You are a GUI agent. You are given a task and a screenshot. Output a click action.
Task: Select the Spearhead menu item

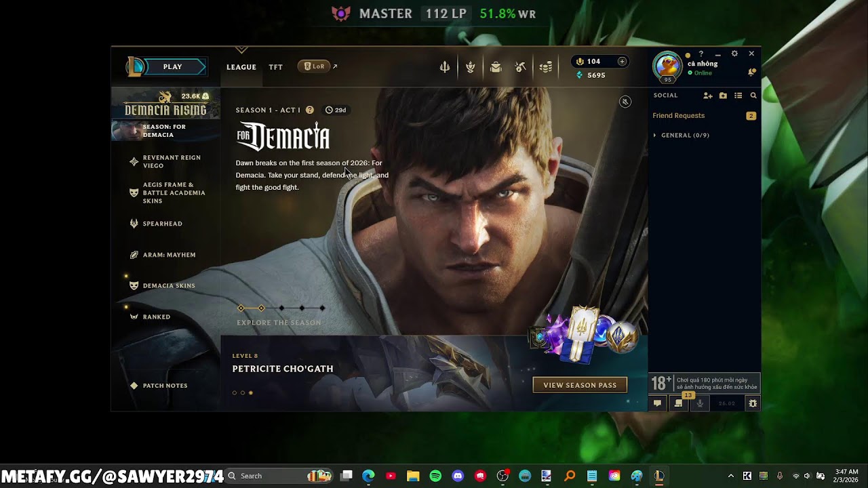(156, 223)
